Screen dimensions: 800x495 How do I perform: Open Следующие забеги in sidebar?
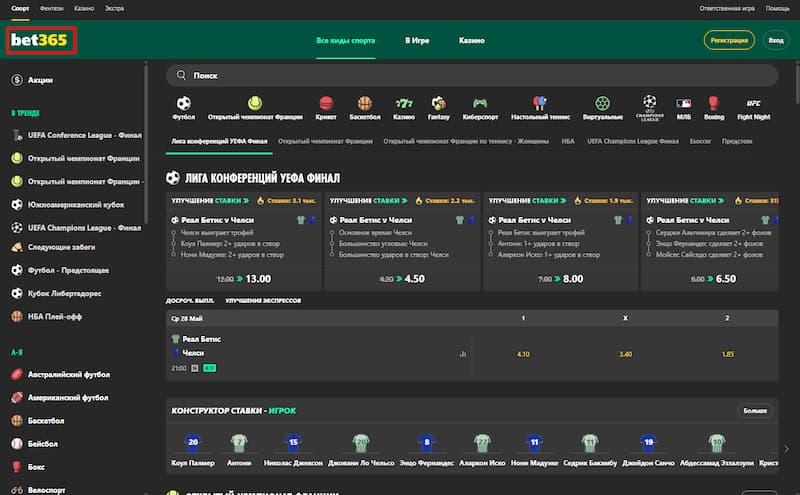pyautogui.click(x=53, y=247)
